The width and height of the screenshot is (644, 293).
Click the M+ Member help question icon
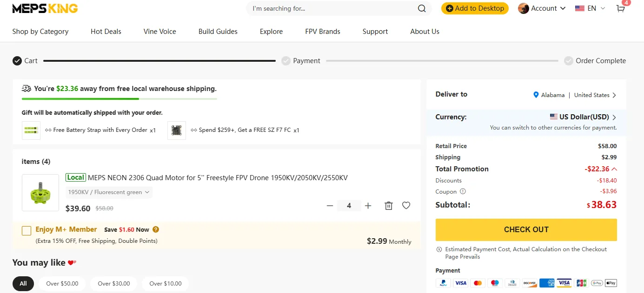(156, 229)
